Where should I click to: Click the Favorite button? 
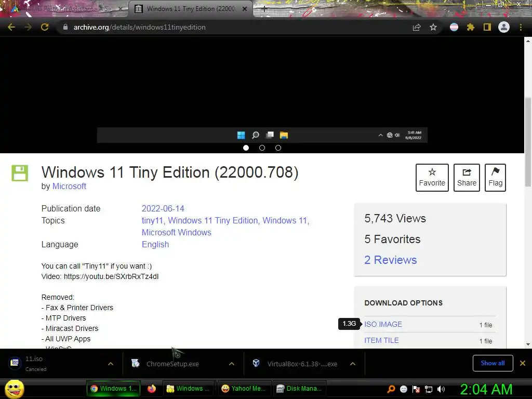point(432,178)
